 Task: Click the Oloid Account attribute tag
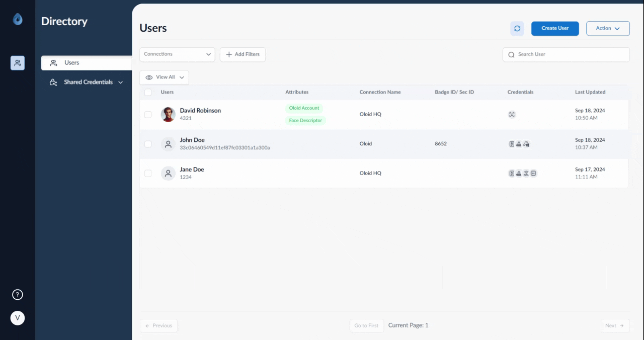click(304, 108)
